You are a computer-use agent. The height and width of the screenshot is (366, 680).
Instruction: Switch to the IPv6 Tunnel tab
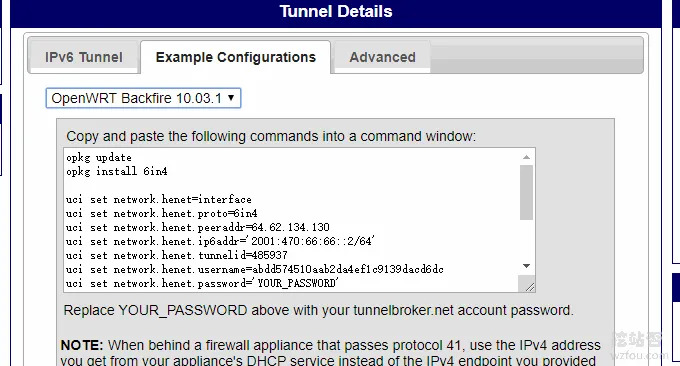84,57
